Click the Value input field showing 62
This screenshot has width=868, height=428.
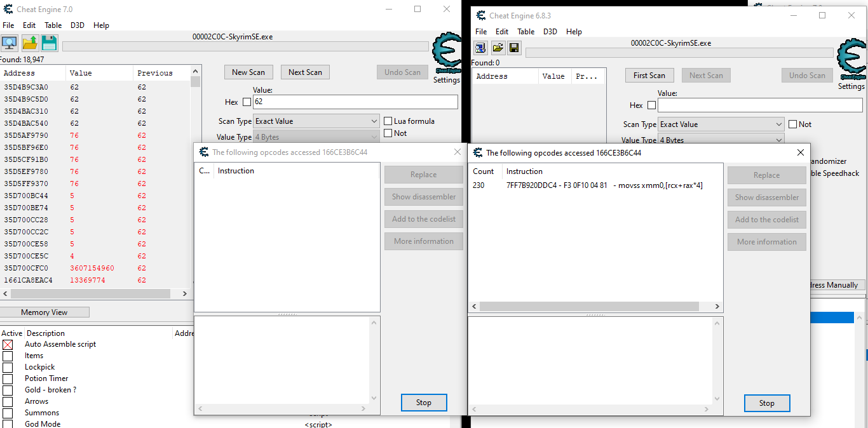tap(355, 102)
